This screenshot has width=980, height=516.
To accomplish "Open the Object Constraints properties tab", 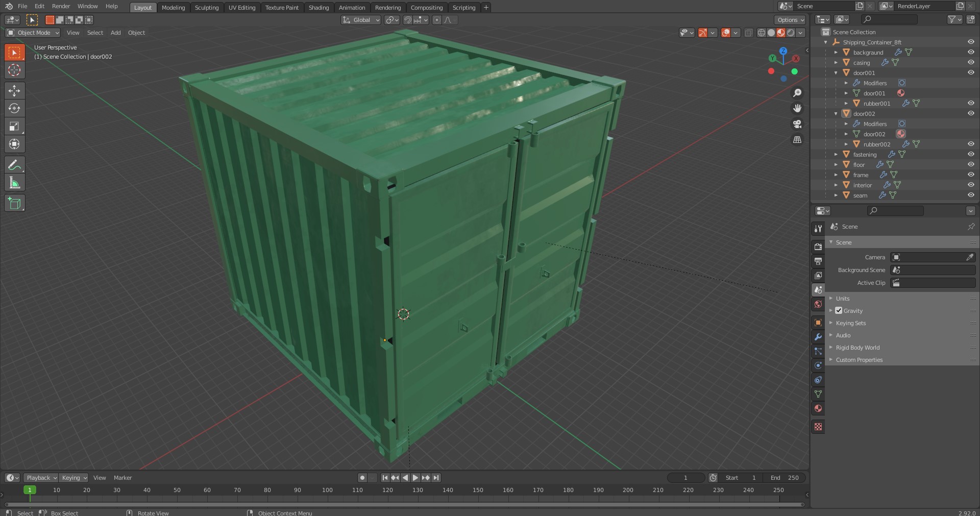I will coord(818,380).
